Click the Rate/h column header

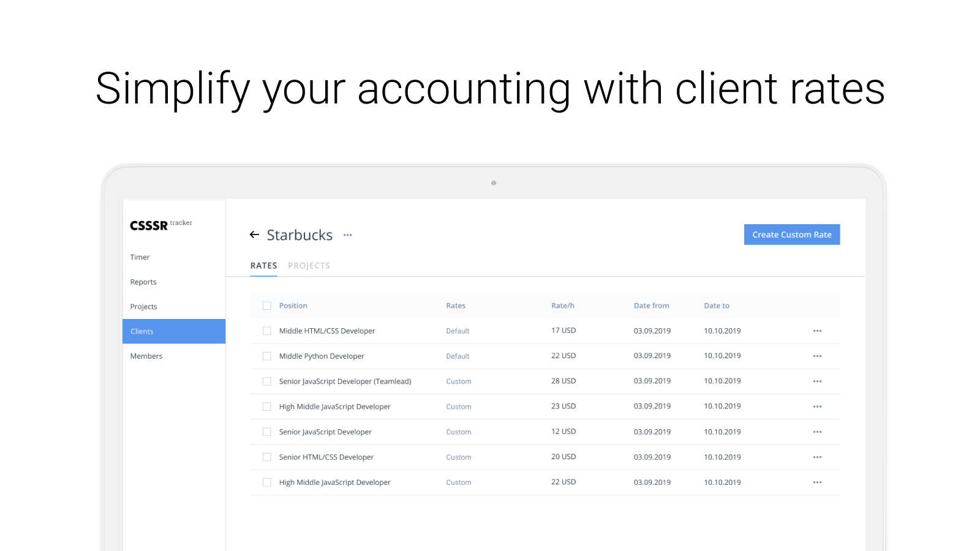tap(563, 305)
